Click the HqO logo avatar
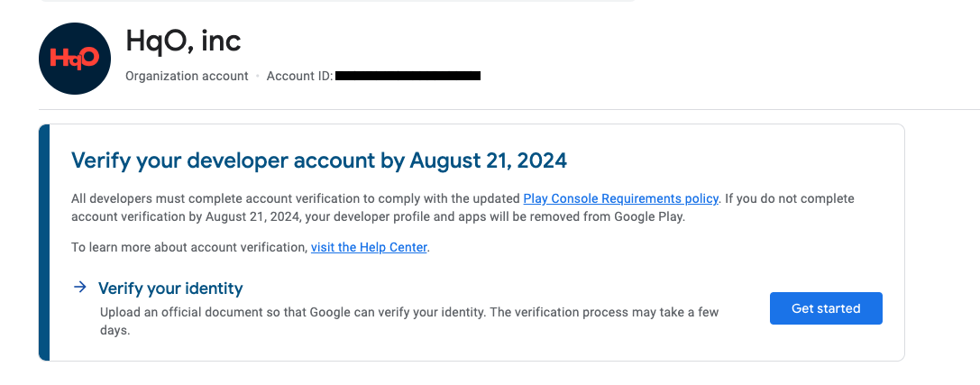Screen dimensions: 980x385 (74, 59)
